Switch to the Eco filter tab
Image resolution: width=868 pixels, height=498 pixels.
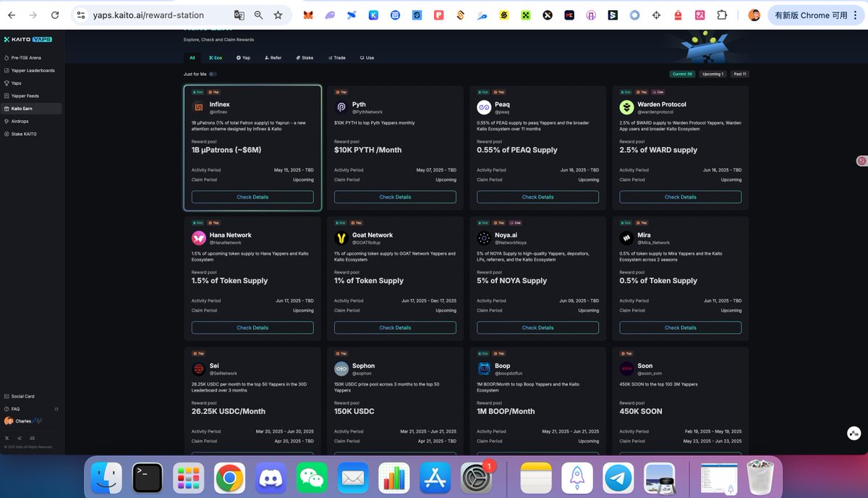(216, 57)
